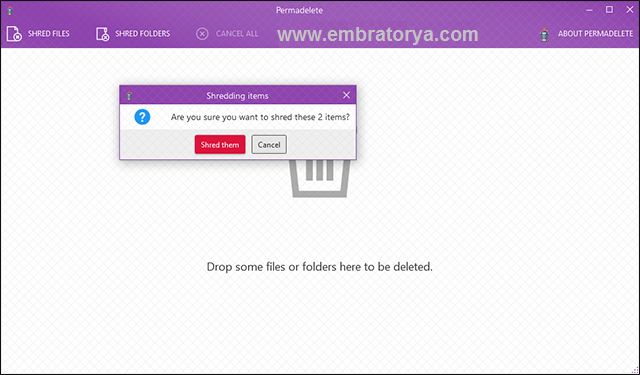Click the dialog title bar app icon

(129, 95)
